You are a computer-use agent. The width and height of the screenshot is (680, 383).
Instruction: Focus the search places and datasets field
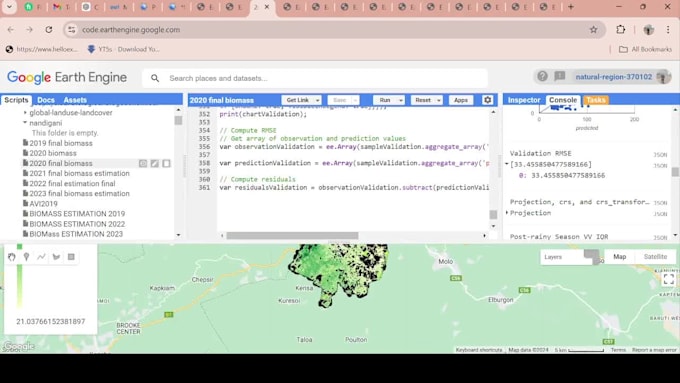click(315, 78)
